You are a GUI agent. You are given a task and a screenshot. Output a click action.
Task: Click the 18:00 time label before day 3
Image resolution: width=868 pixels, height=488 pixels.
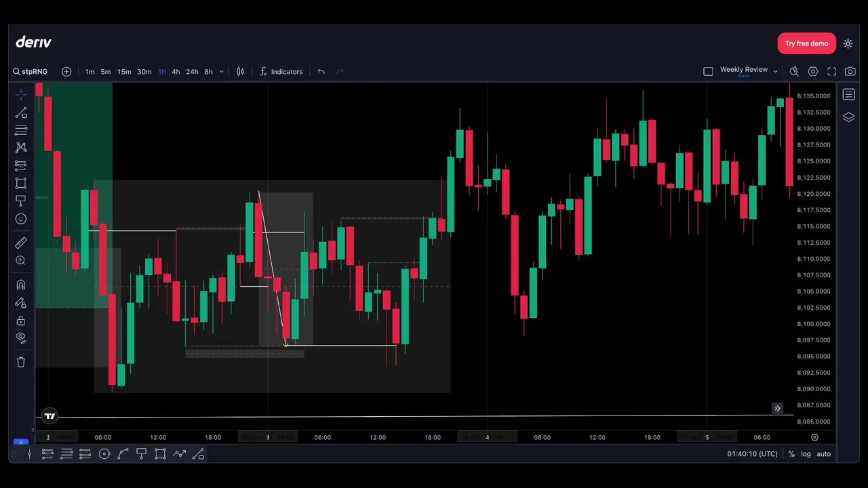click(213, 437)
